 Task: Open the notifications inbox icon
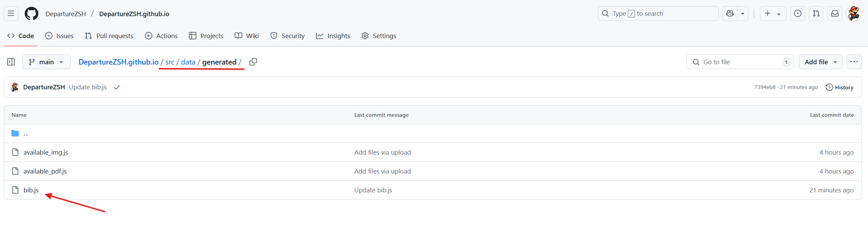point(835,13)
